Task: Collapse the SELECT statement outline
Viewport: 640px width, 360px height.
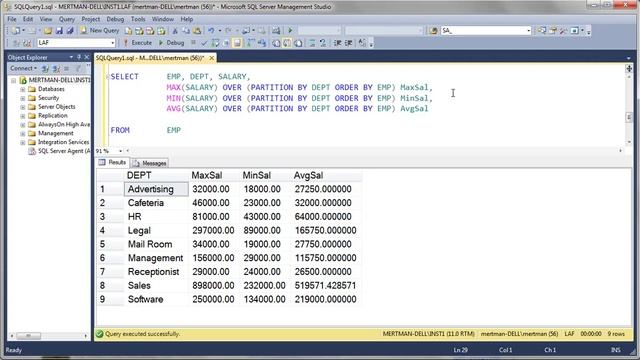Action: pyautogui.click(x=107, y=77)
